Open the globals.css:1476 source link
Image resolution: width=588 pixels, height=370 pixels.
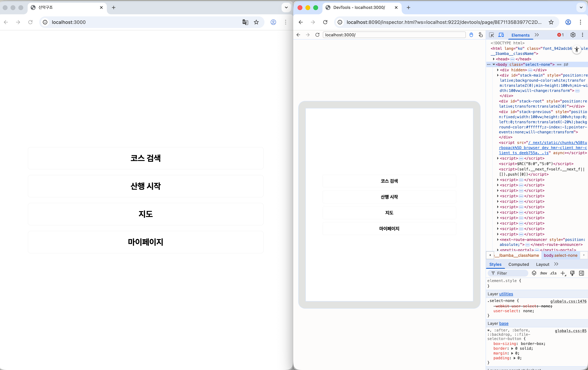point(568,301)
